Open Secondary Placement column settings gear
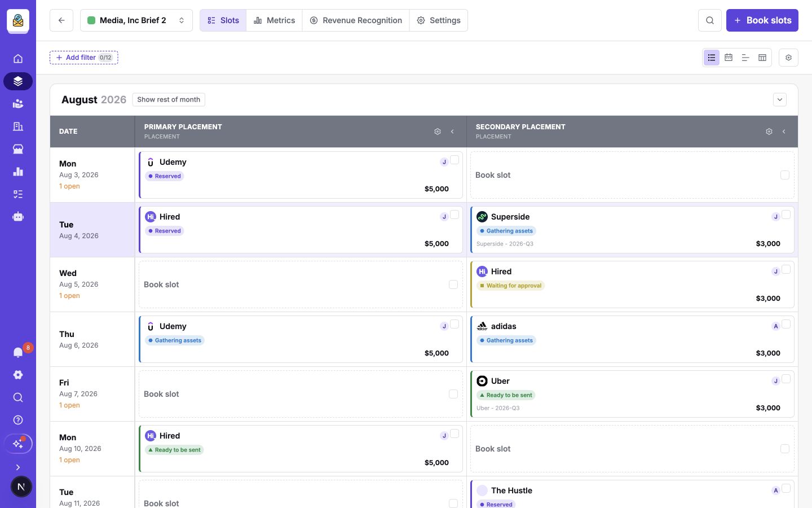Viewport: 812px width, 508px height. coord(769,132)
